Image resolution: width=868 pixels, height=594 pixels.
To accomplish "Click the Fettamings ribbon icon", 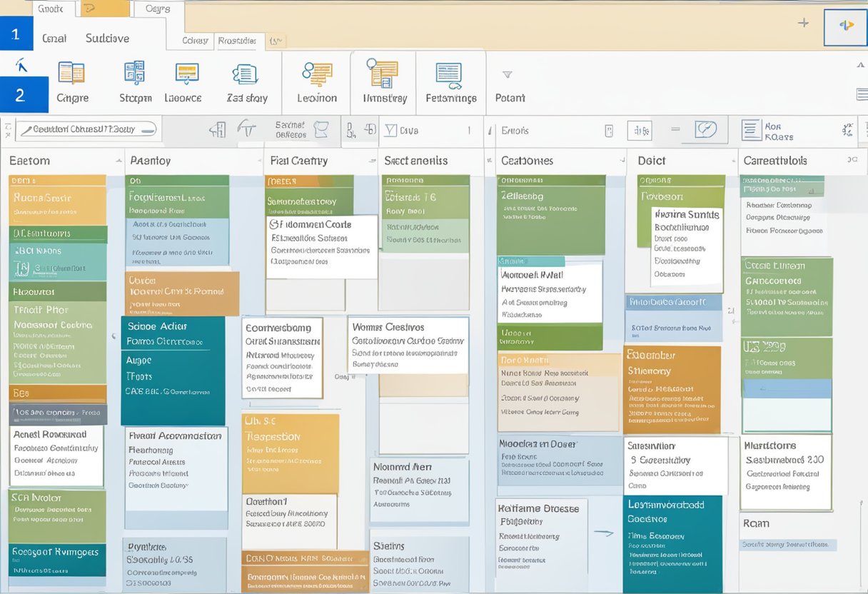I will tap(450, 79).
